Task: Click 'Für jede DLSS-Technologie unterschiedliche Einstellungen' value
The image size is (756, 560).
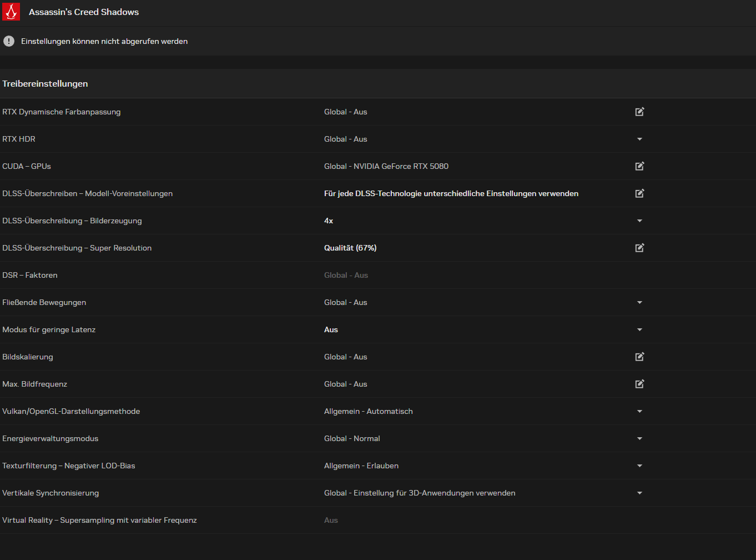Action: point(451,193)
